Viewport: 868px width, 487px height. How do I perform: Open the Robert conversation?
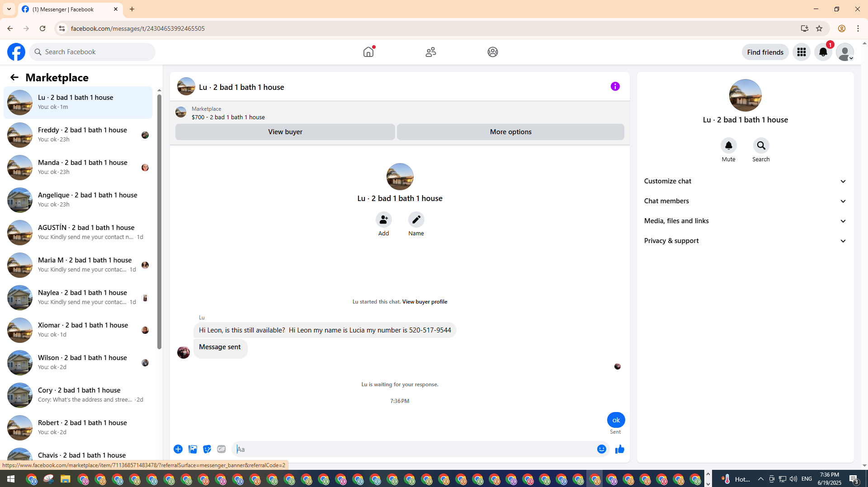pos(78,427)
